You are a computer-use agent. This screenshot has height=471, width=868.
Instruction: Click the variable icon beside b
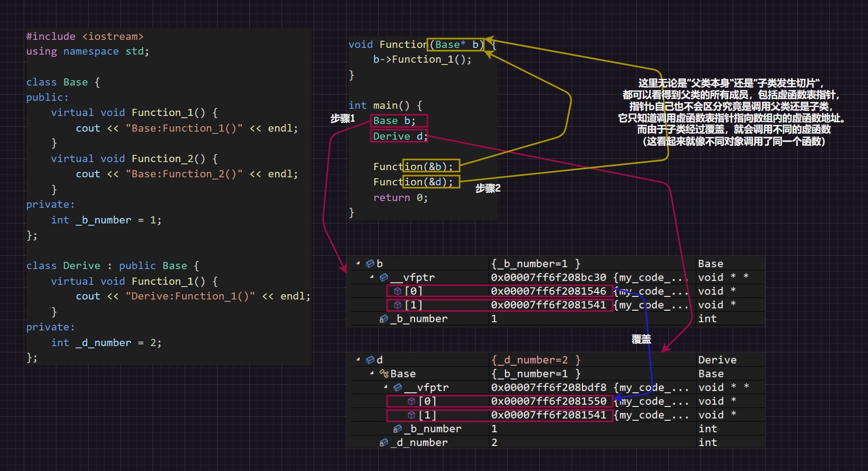370,264
